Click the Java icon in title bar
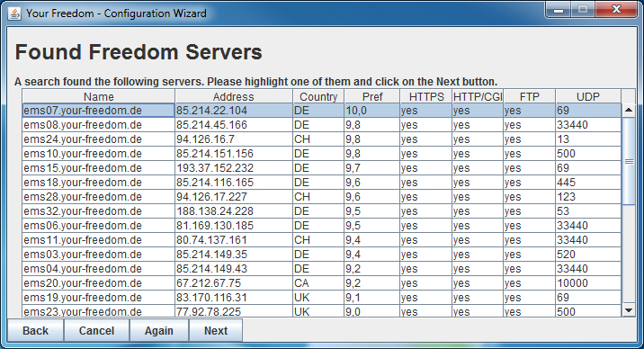644x349 pixels. pos(14,13)
